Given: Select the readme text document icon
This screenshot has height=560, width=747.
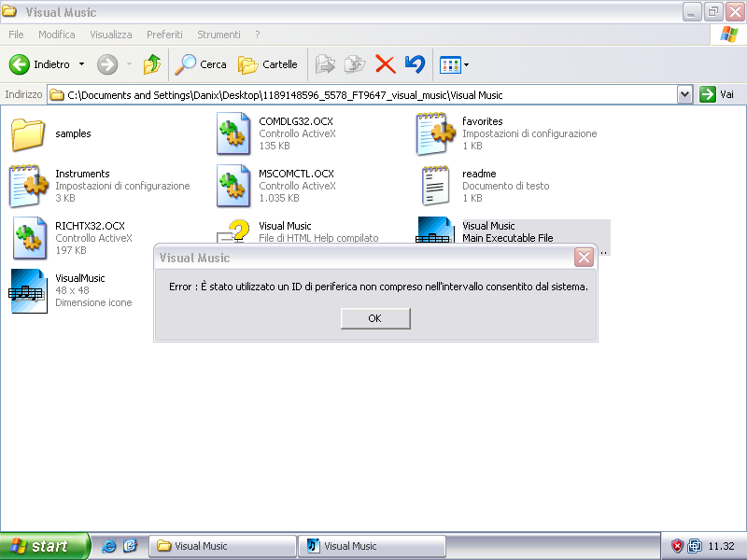Looking at the screenshot, I should pyautogui.click(x=435, y=186).
